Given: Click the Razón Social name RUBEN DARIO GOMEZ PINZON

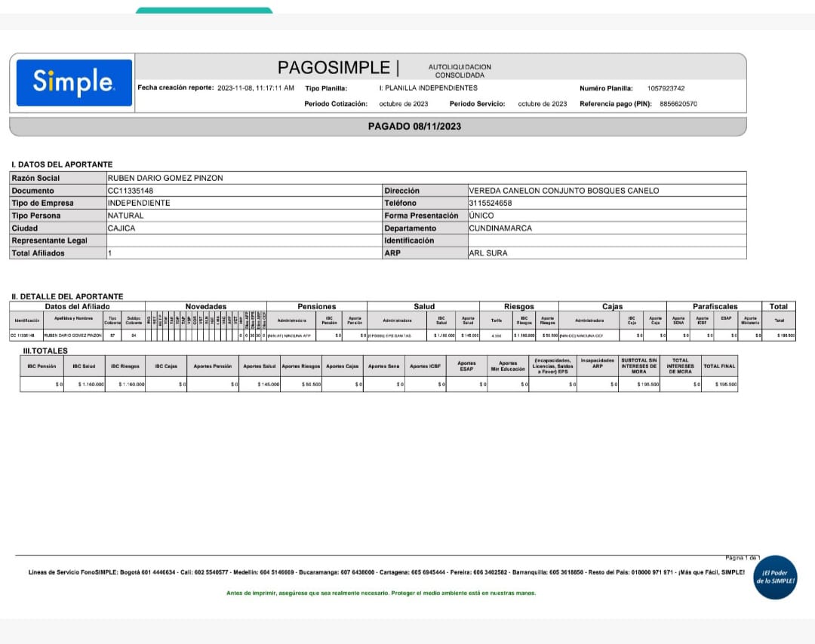Looking at the screenshot, I should (x=165, y=178).
